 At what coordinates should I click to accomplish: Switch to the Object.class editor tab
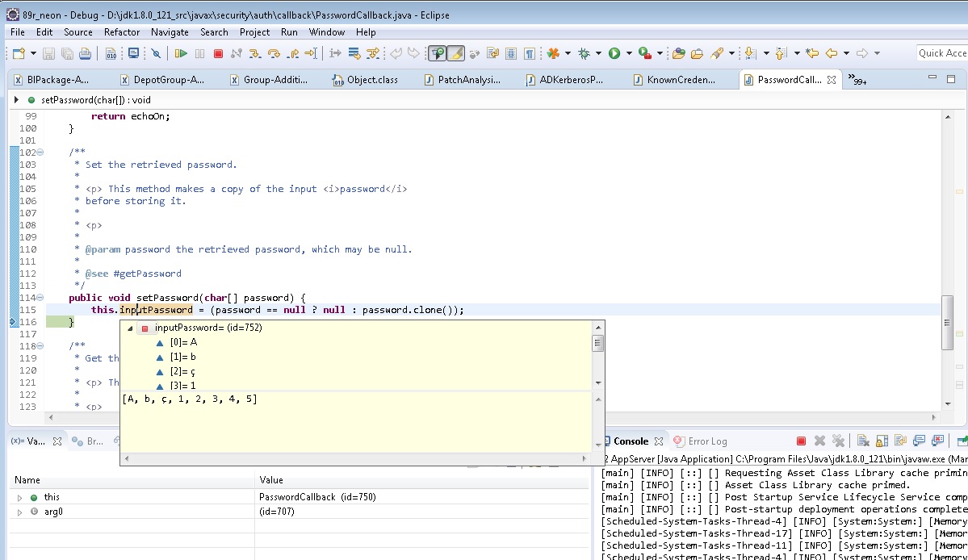point(371,80)
